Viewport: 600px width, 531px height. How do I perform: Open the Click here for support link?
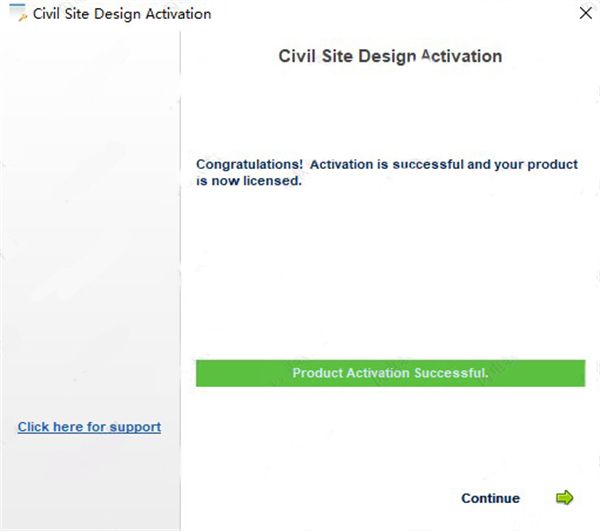tap(89, 427)
